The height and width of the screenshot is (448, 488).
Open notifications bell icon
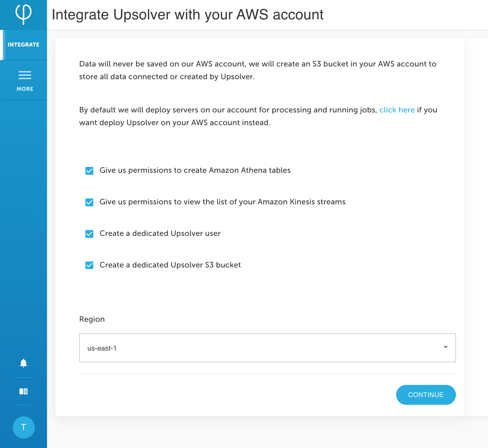24,363
